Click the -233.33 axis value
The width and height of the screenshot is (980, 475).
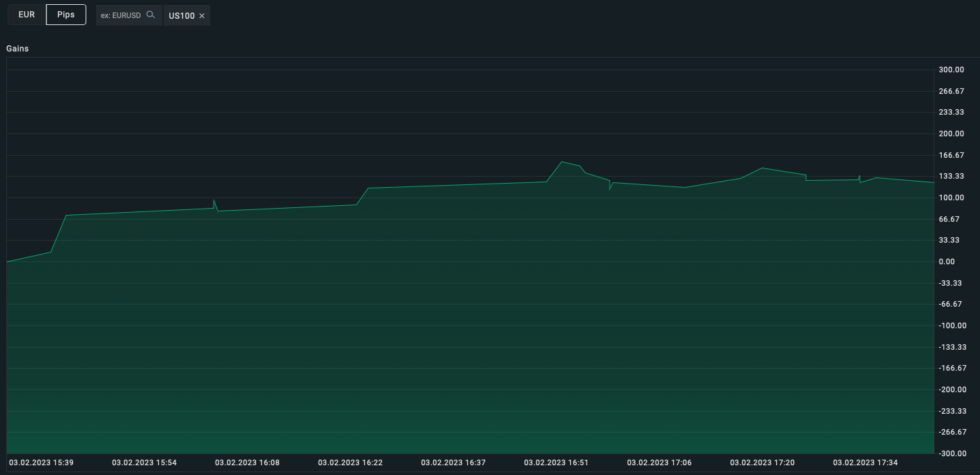pyautogui.click(x=953, y=411)
